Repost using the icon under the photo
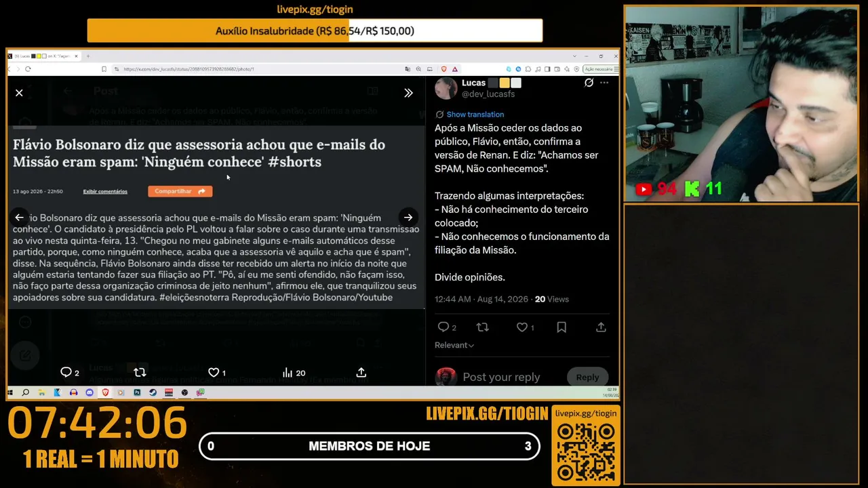Viewport: 868px width, 488px height. tap(140, 372)
